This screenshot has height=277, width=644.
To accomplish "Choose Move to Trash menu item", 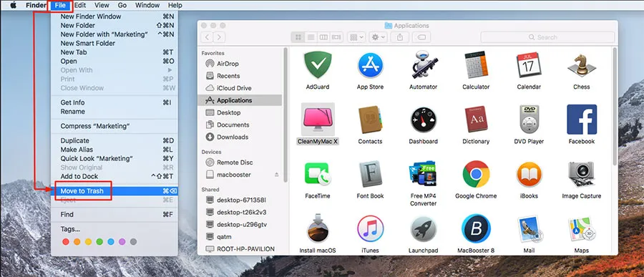I will (x=114, y=190).
